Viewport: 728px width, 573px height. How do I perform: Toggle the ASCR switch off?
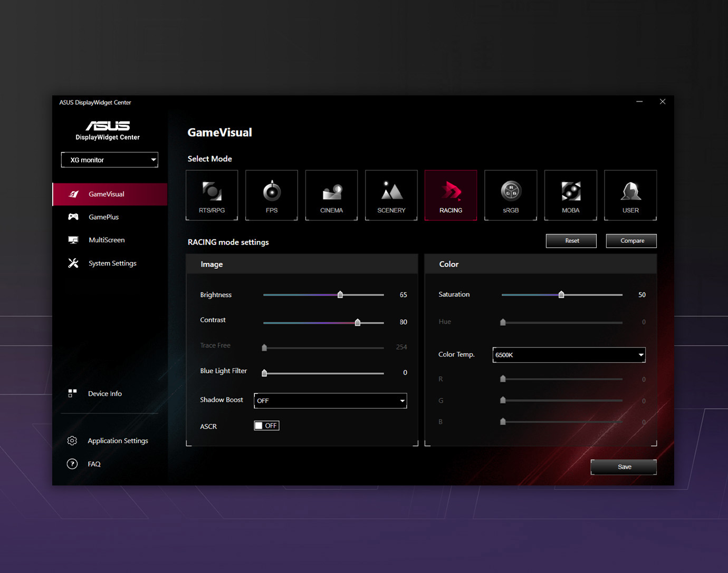[x=266, y=425]
